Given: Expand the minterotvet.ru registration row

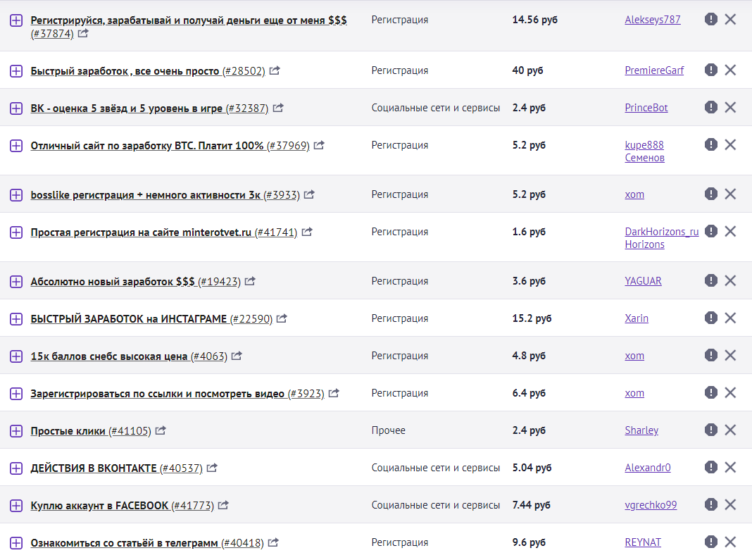Looking at the screenshot, I should (x=16, y=232).
